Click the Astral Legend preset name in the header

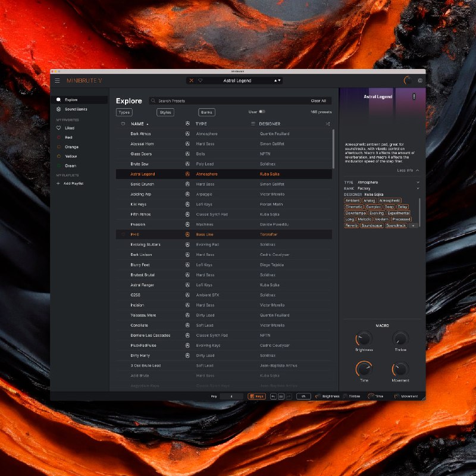(x=237, y=80)
